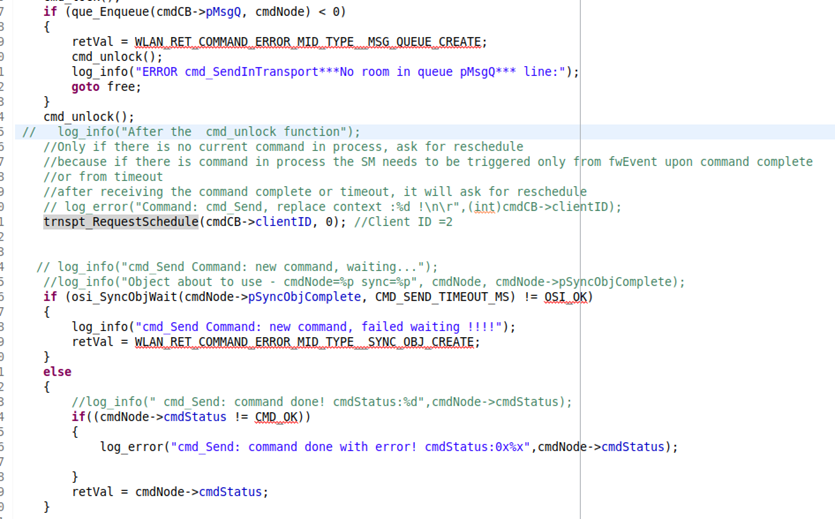
Task: Click WLAN_RET_COMMAND_ERROR_MID_TYPE__SYNC_OBJ_CREATE identifier
Action: coord(305,342)
